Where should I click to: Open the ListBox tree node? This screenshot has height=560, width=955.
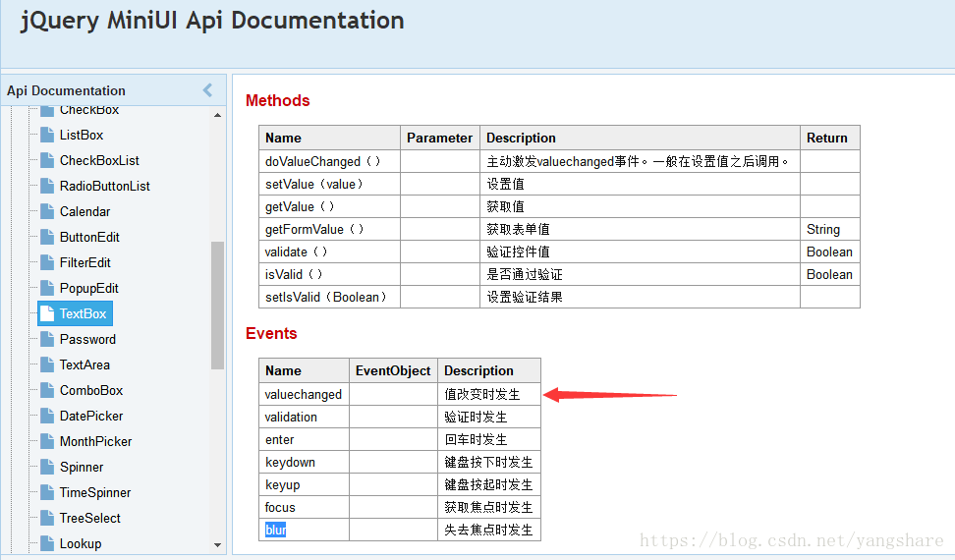81,136
